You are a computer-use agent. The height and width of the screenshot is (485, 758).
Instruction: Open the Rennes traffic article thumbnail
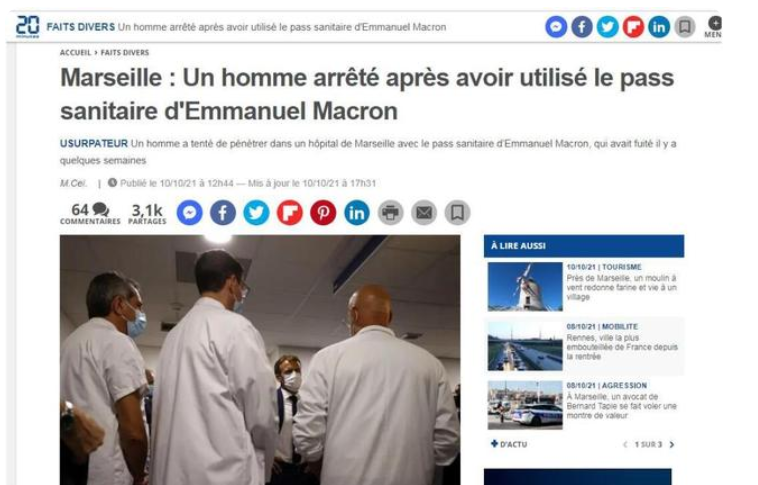tap(525, 346)
